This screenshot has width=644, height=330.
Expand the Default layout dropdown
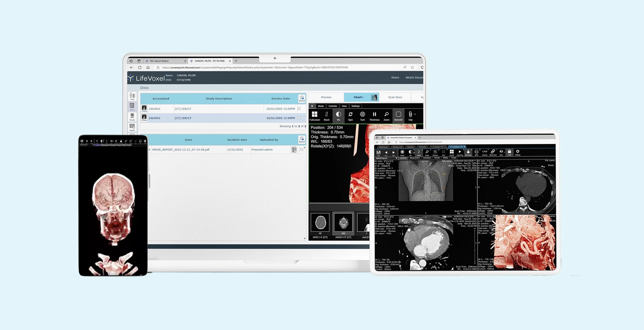click(x=396, y=158)
